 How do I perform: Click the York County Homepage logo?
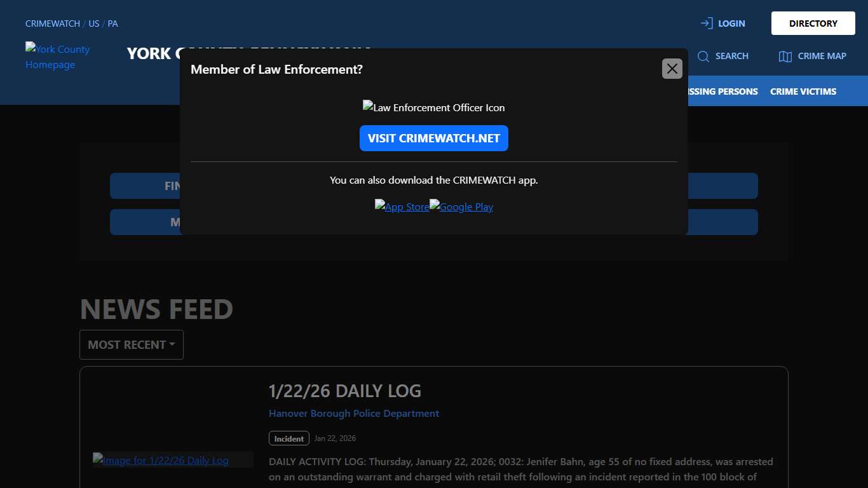click(57, 57)
